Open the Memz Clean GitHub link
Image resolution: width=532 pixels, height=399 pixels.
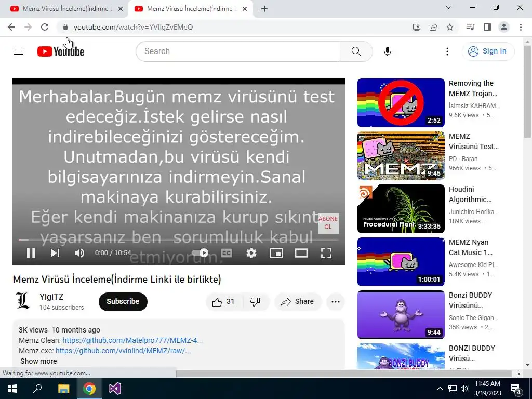click(x=132, y=340)
